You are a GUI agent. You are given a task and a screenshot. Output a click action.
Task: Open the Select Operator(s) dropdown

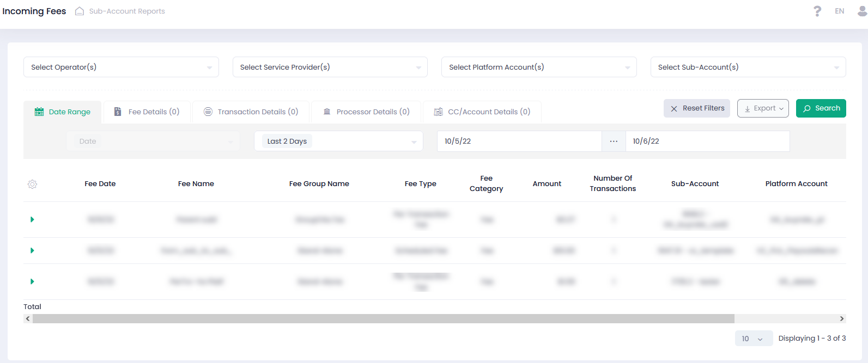(x=121, y=67)
